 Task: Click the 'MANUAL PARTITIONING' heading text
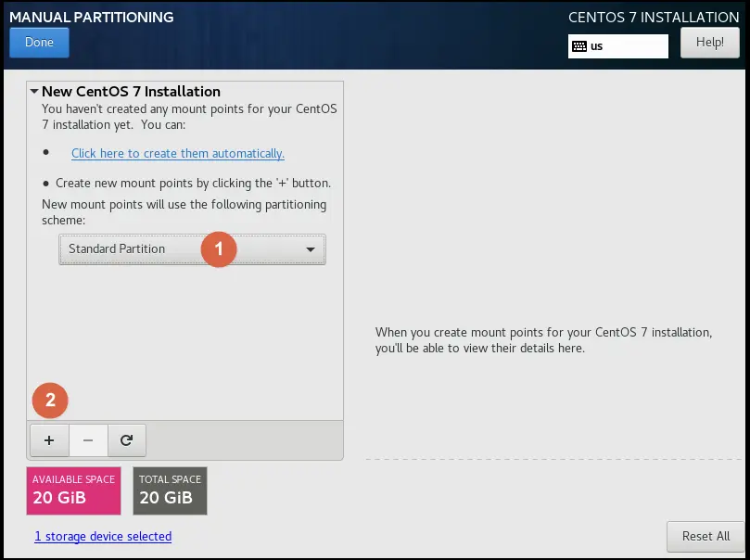pyautogui.click(x=92, y=18)
